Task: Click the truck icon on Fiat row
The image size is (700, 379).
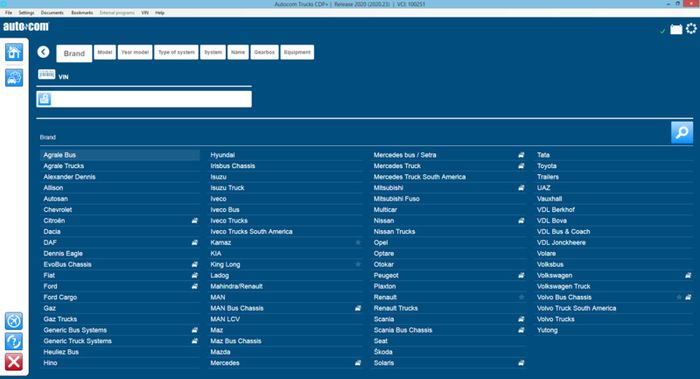Action: coord(195,275)
